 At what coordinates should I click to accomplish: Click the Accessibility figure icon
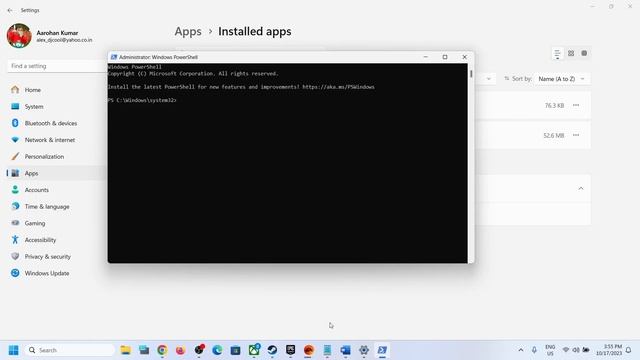pyautogui.click(x=15, y=240)
